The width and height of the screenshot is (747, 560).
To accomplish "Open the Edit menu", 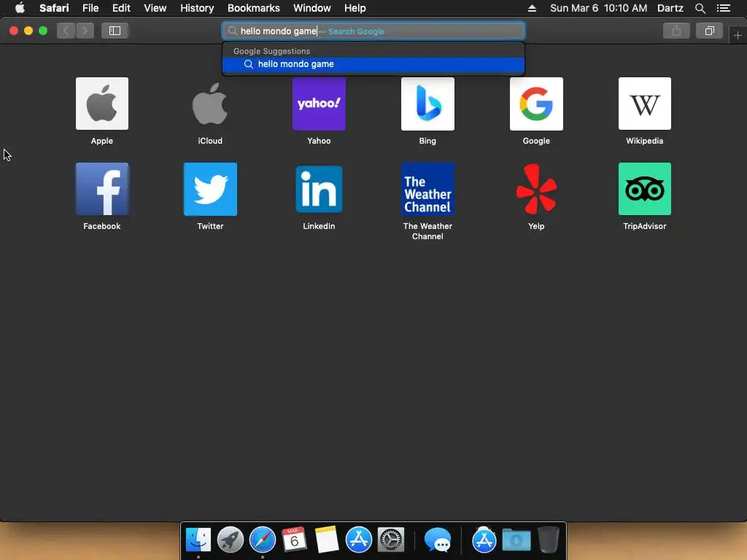I will (x=121, y=8).
